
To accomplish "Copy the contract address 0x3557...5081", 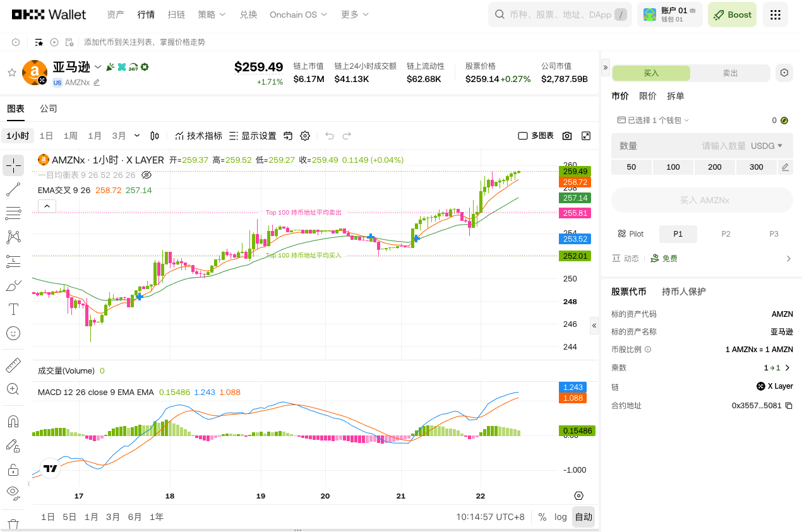I will (789, 405).
